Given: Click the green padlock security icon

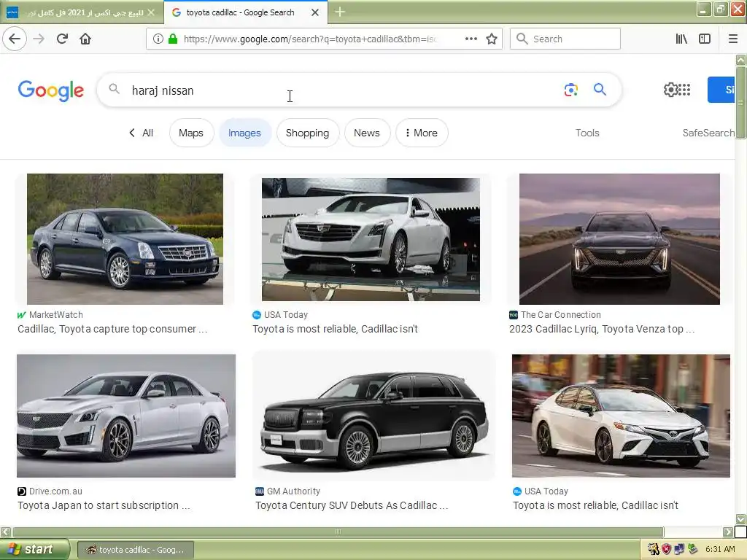Looking at the screenshot, I should coord(173,39).
